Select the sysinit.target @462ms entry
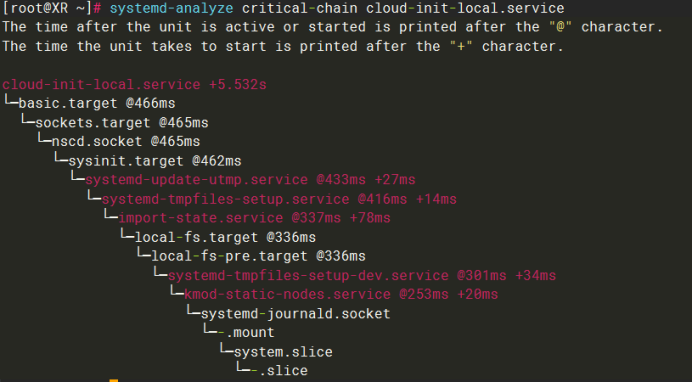Viewport: 692px width, 383px height. 155,161
